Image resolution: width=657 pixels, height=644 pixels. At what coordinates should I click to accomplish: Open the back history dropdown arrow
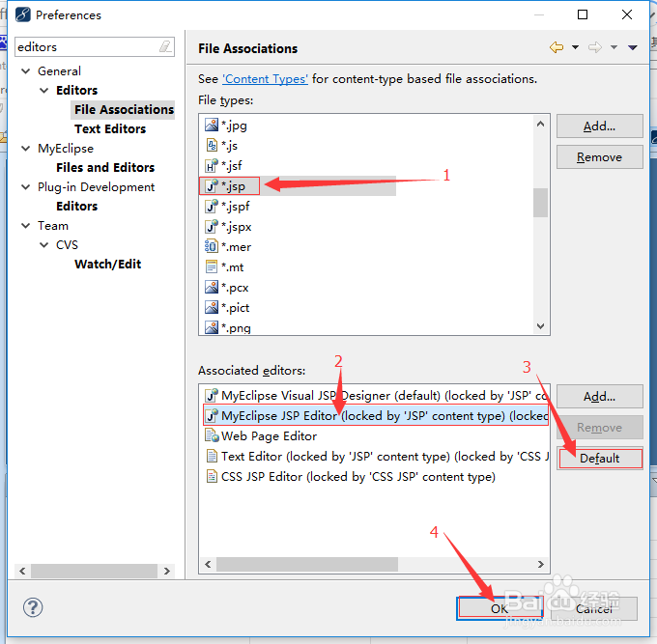pos(575,47)
